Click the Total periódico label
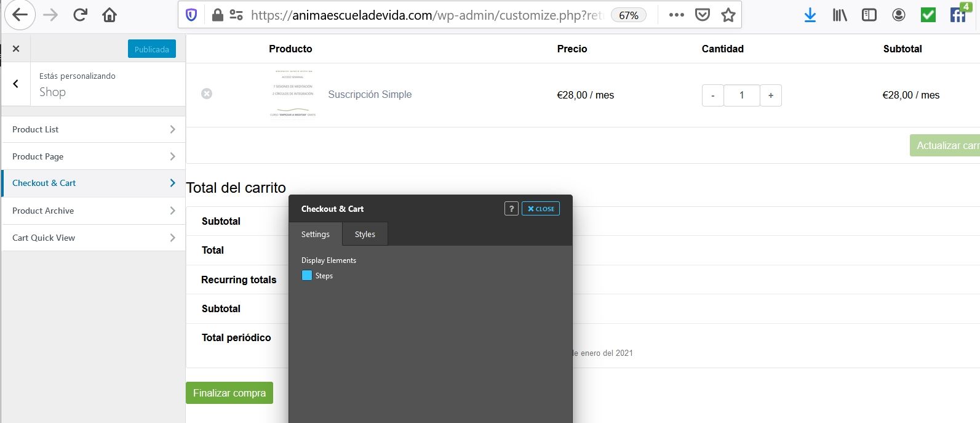The height and width of the screenshot is (423, 980). [236, 337]
